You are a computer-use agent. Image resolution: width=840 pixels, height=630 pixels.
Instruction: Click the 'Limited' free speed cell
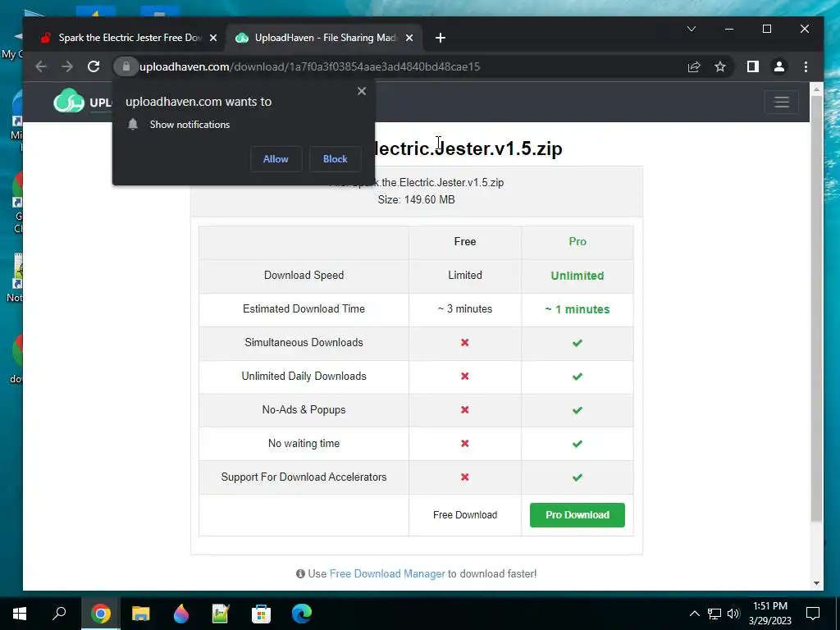(465, 276)
